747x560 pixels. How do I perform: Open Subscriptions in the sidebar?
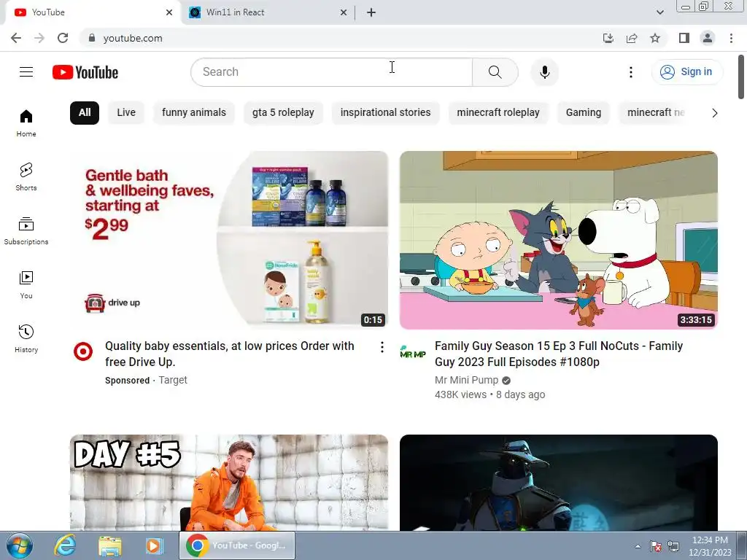(x=26, y=231)
